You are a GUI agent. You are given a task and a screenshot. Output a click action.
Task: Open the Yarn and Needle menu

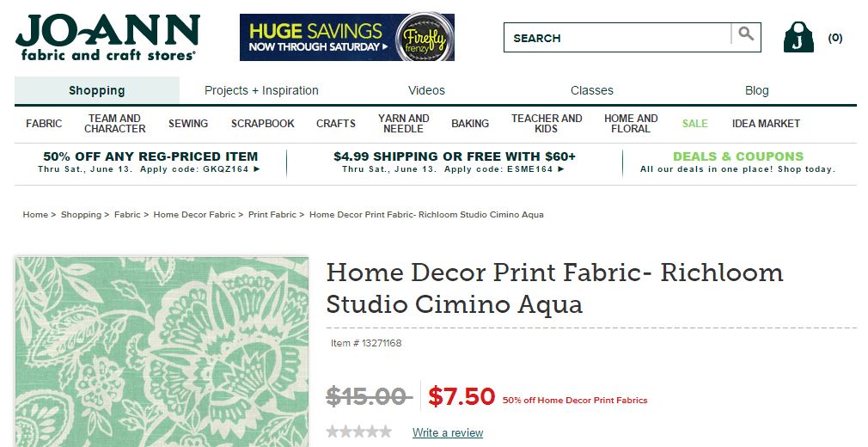404,124
